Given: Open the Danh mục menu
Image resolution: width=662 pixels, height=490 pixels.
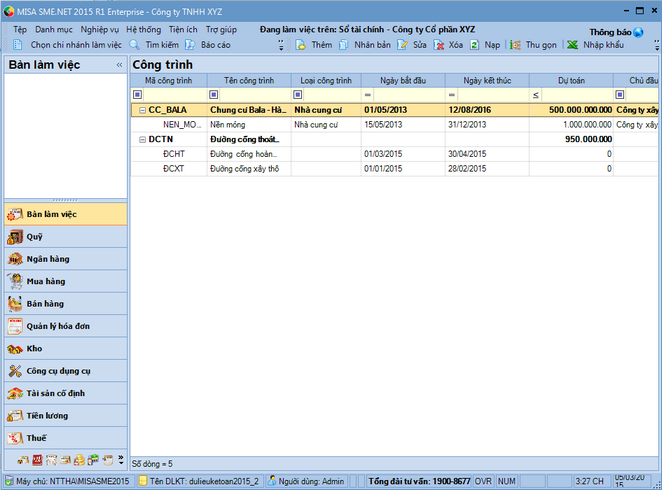Looking at the screenshot, I should click(x=54, y=30).
